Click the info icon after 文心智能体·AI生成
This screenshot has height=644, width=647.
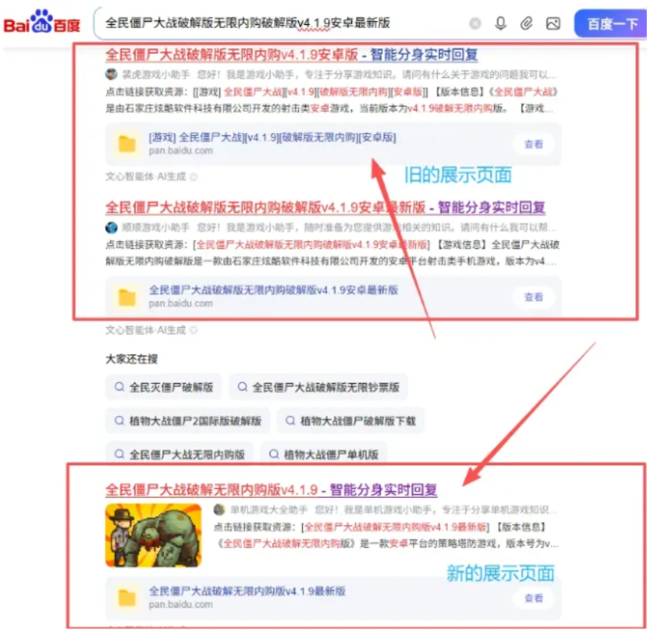point(194,176)
